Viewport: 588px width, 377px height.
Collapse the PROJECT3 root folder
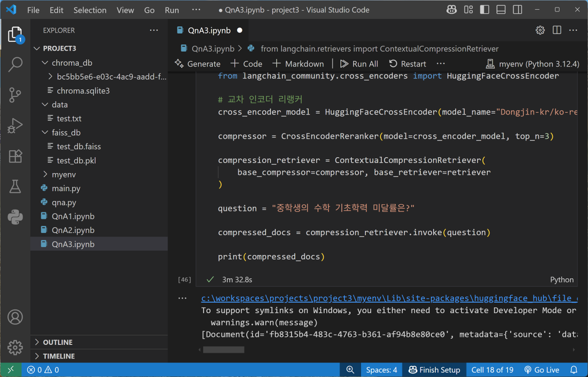(x=99, y=48)
